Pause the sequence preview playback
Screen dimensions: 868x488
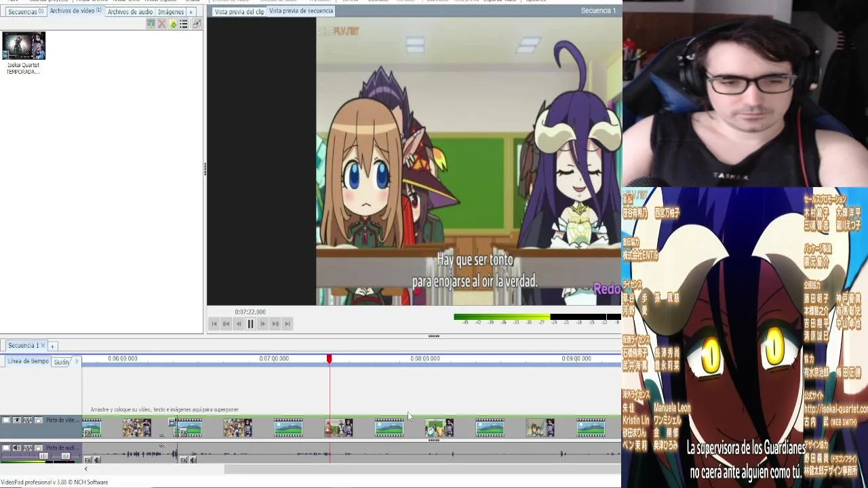(x=250, y=324)
